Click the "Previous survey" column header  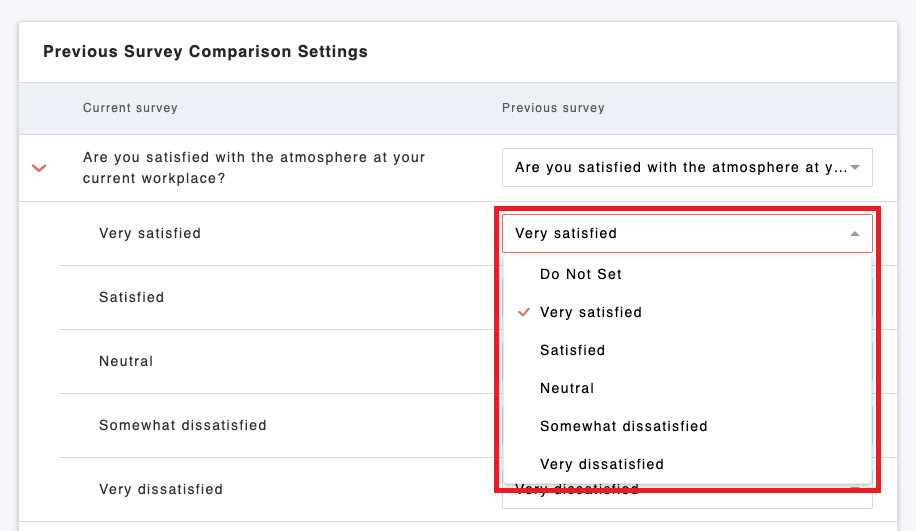pyautogui.click(x=553, y=108)
